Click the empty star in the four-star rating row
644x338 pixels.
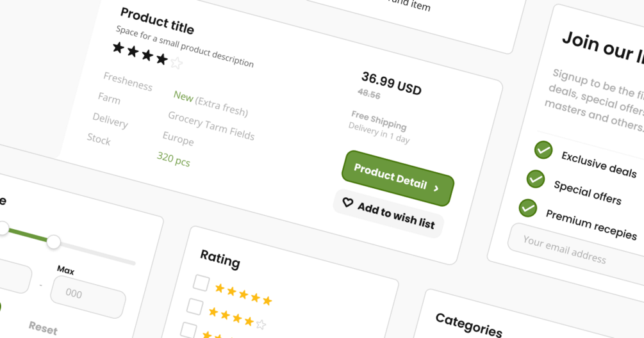tap(261, 324)
